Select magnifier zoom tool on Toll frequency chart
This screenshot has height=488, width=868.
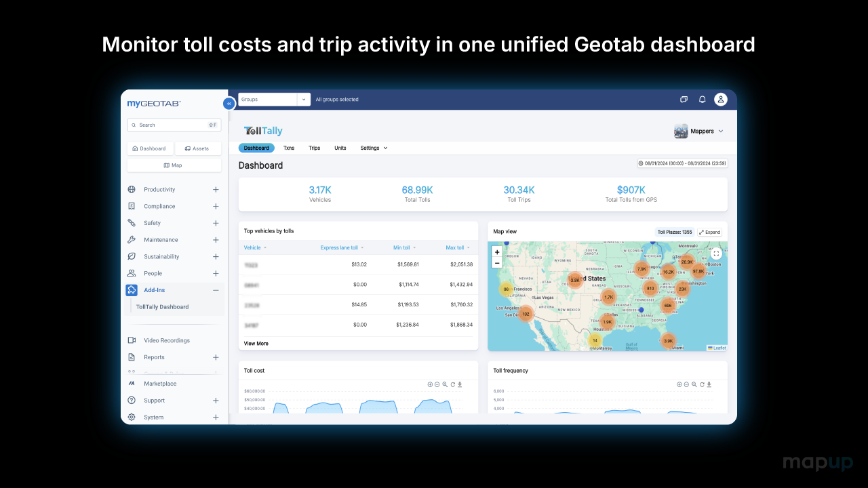tap(694, 384)
